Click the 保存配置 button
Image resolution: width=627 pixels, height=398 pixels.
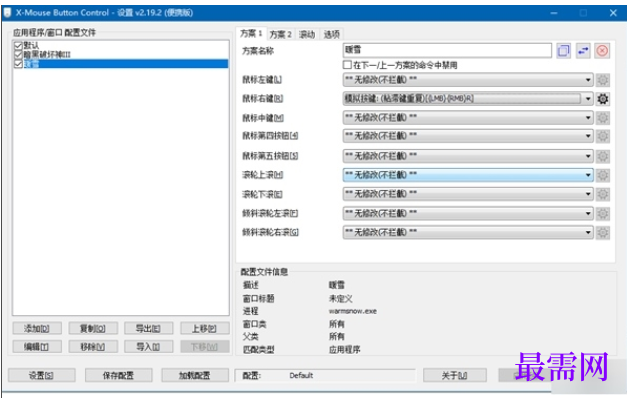118,375
